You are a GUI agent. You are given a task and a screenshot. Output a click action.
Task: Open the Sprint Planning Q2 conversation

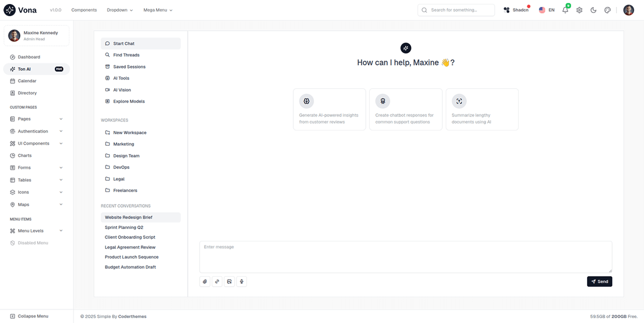point(124,227)
